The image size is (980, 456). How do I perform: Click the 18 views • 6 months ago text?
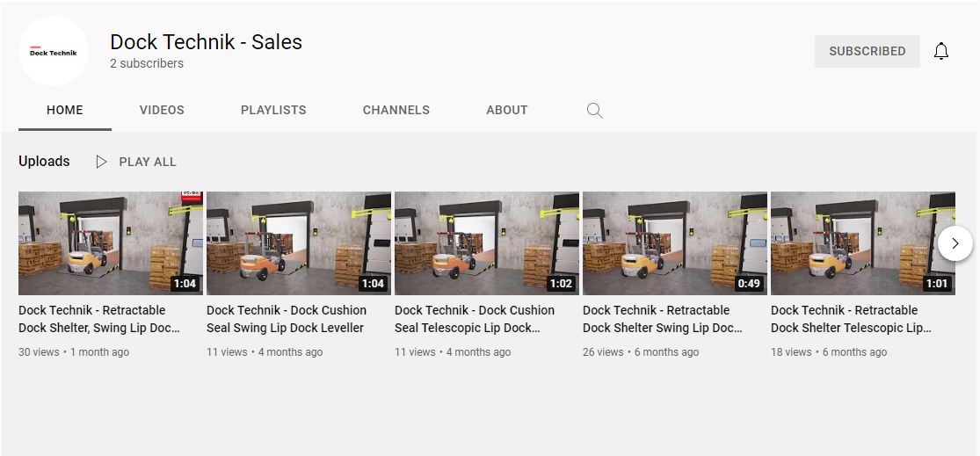829,352
